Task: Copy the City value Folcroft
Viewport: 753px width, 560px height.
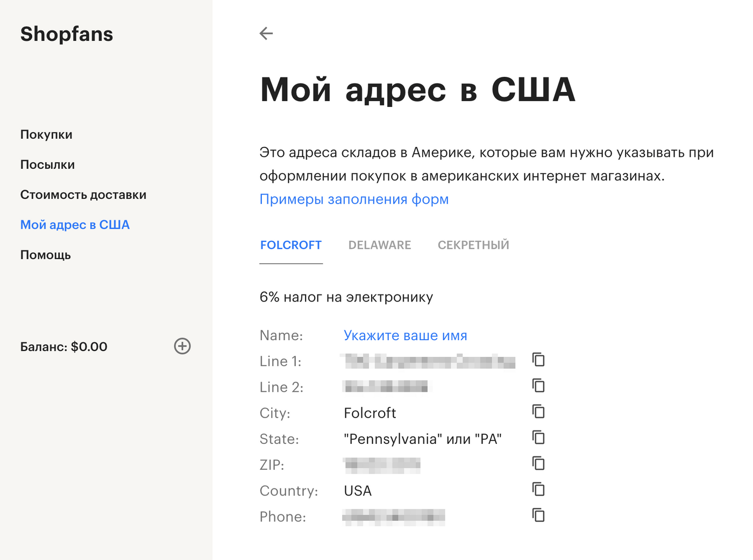Action: point(538,411)
